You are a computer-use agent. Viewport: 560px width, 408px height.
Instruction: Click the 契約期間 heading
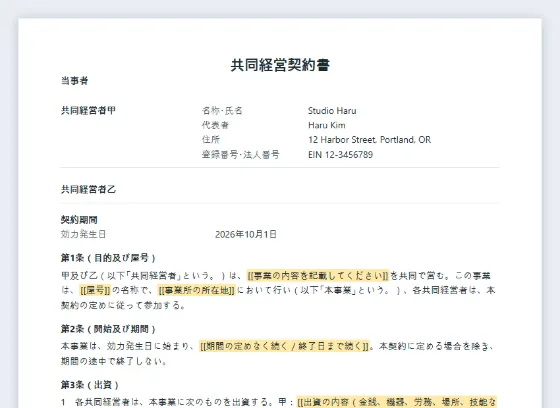(x=79, y=220)
